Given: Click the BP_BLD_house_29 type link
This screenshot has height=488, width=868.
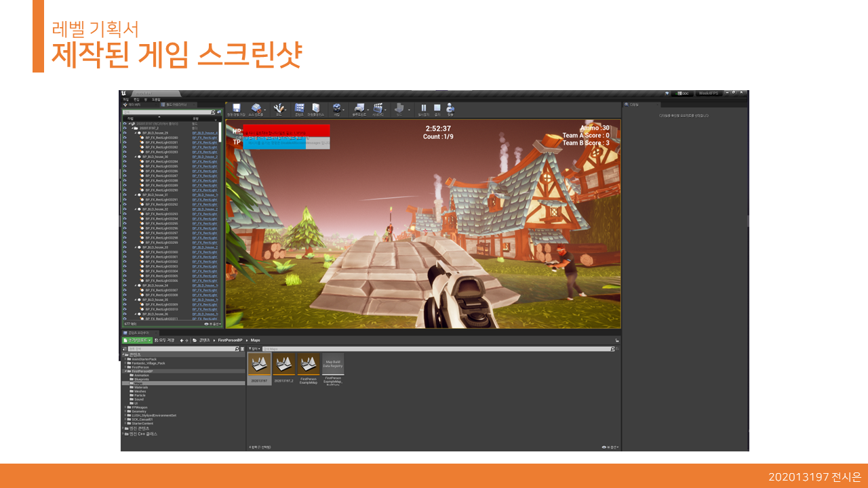Looking at the screenshot, I should click(x=205, y=133).
